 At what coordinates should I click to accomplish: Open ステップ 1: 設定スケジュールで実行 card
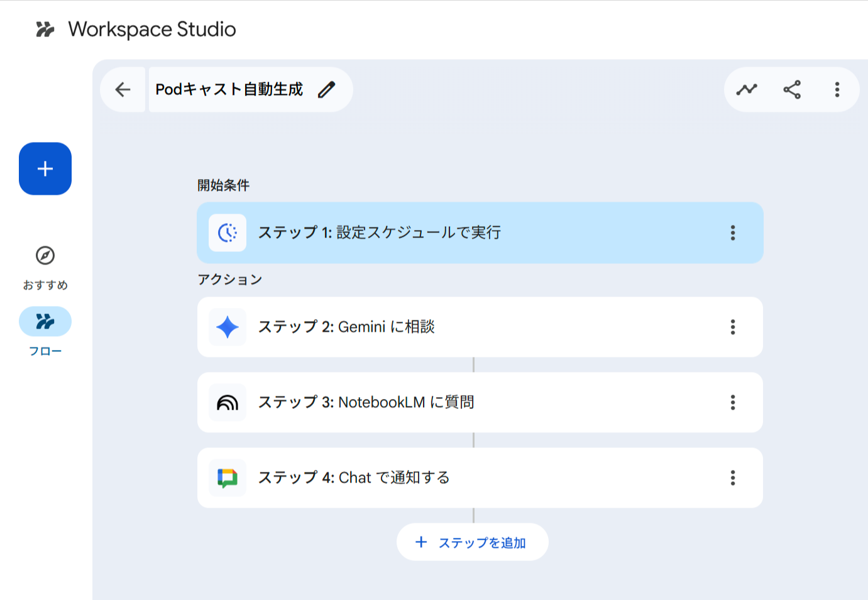pos(480,232)
